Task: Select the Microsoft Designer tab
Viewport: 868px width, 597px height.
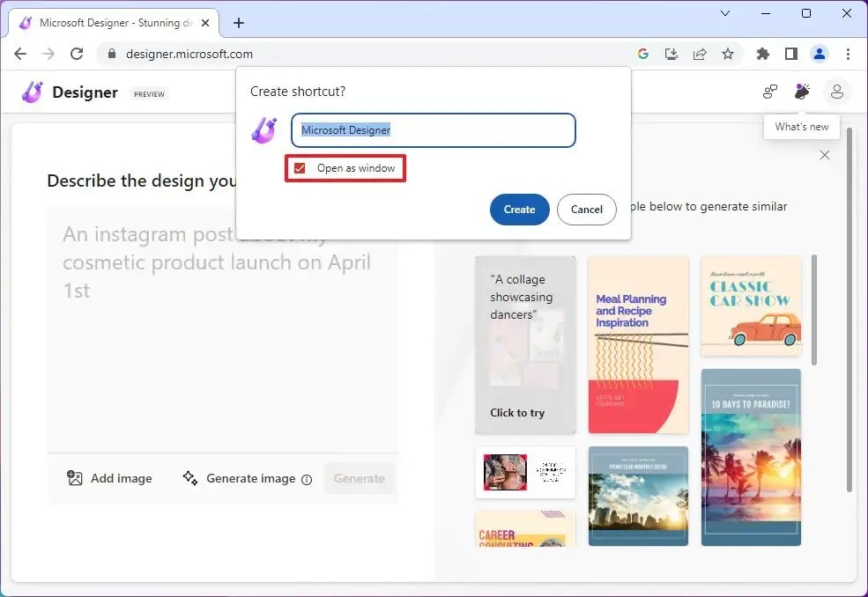Action: [x=115, y=23]
